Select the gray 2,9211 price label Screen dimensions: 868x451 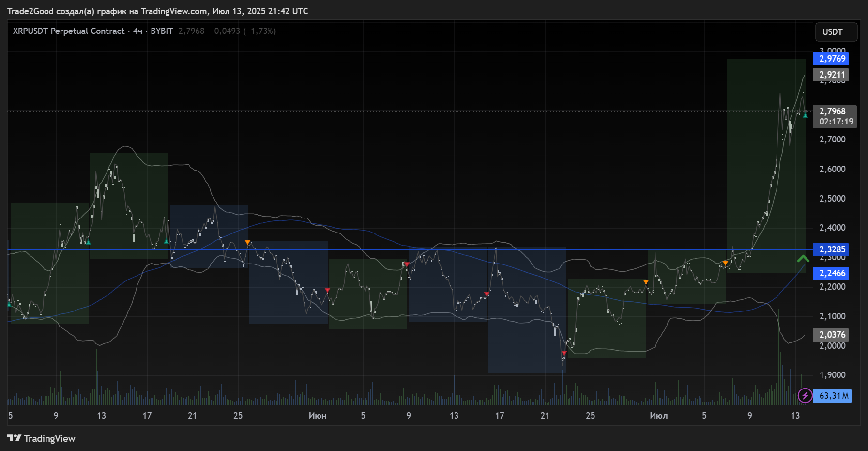coord(832,75)
